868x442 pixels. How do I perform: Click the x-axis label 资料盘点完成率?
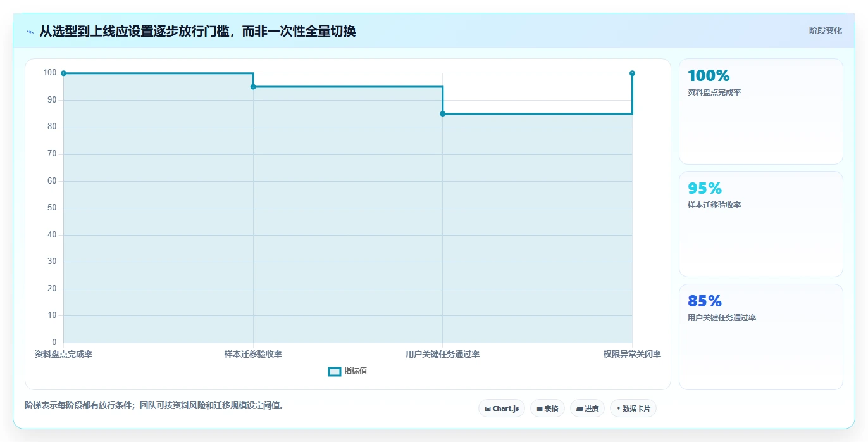[63, 354]
